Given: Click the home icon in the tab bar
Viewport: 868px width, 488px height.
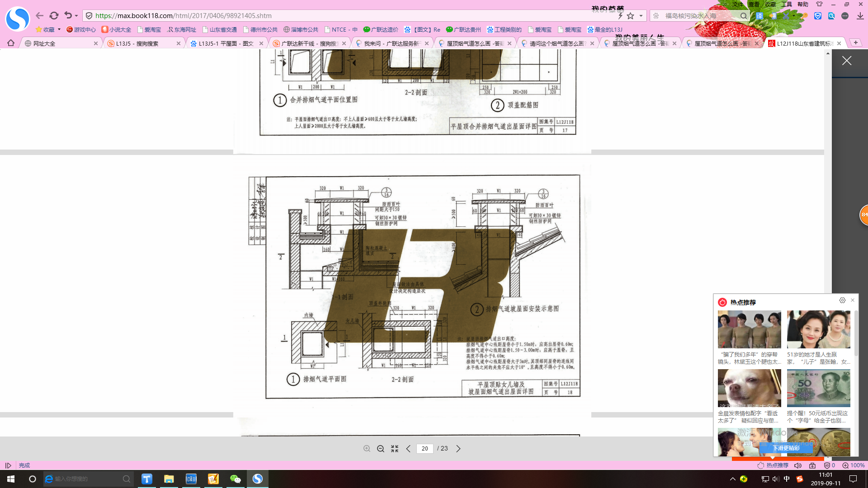Looking at the screenshot, I should [11, 43].
